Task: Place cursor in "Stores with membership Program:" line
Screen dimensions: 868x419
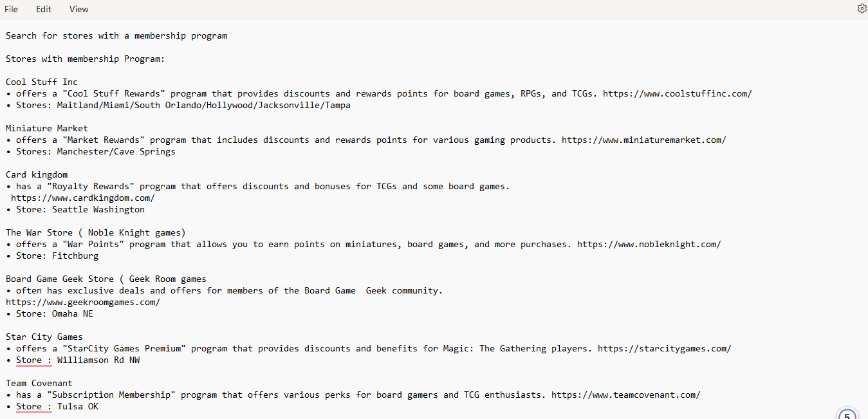Action: (86, 59)
